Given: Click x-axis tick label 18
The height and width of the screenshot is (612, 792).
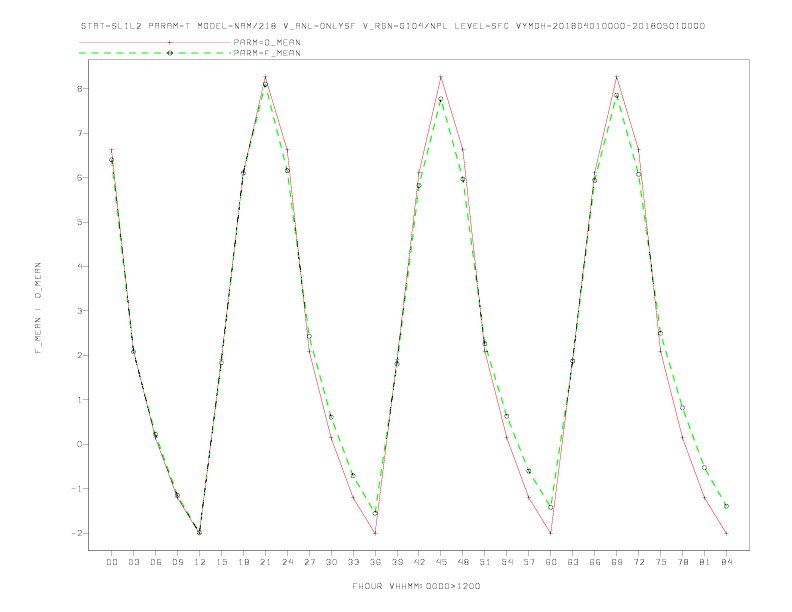Looking at the screenshot, I should 243,562.
